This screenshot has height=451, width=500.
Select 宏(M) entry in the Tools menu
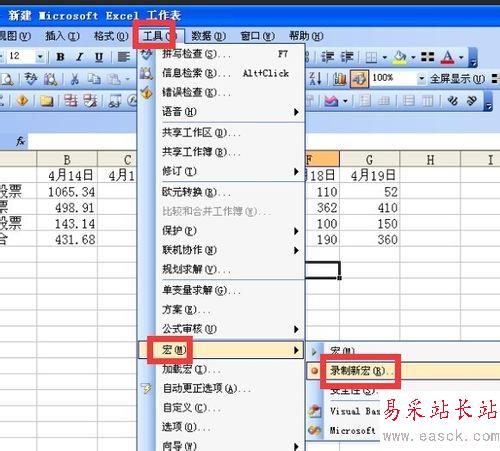point(221,350)
